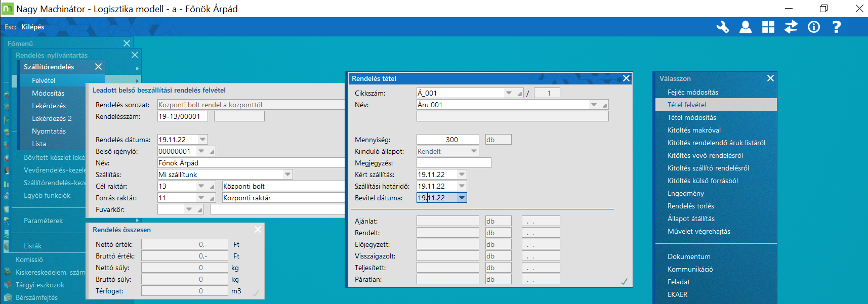Viewport: 868px width, 304px height.
Task: Select Lekérdezés 2 in Szállítórendelés menu
Action: pos(52,118)
